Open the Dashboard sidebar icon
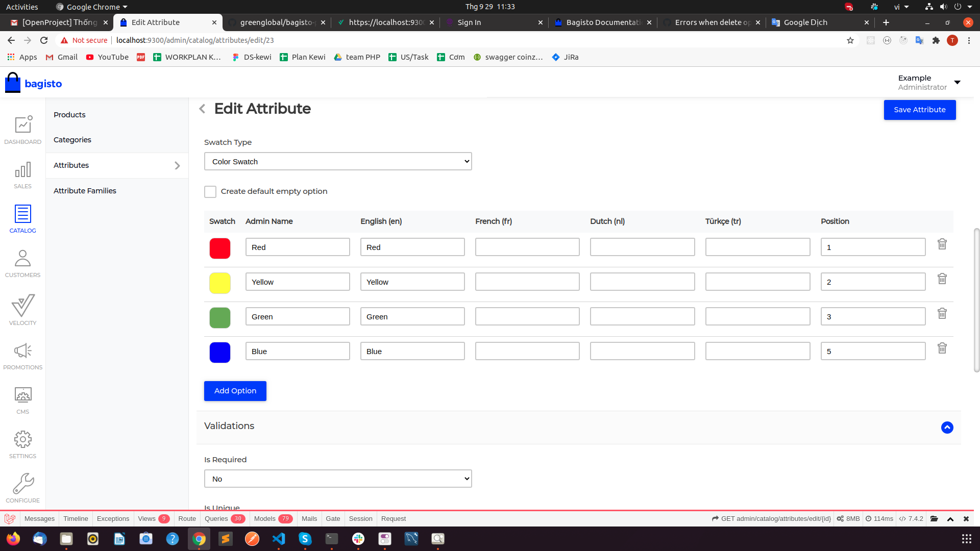Viewport: 980px width, 551px height. 23,130
